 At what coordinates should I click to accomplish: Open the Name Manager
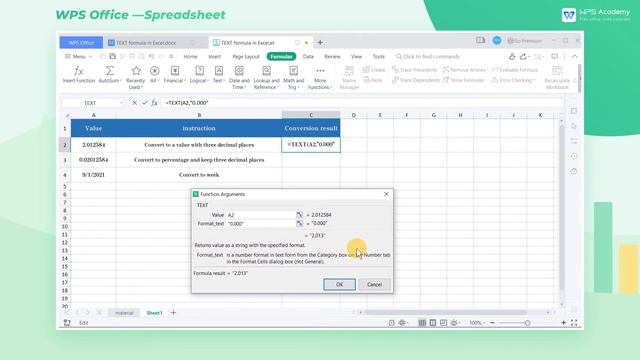coord(349,77)
